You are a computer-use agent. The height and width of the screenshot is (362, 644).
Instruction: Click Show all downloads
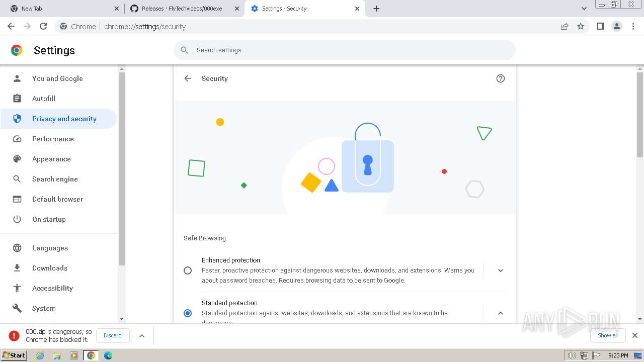[x=608, y=335]
